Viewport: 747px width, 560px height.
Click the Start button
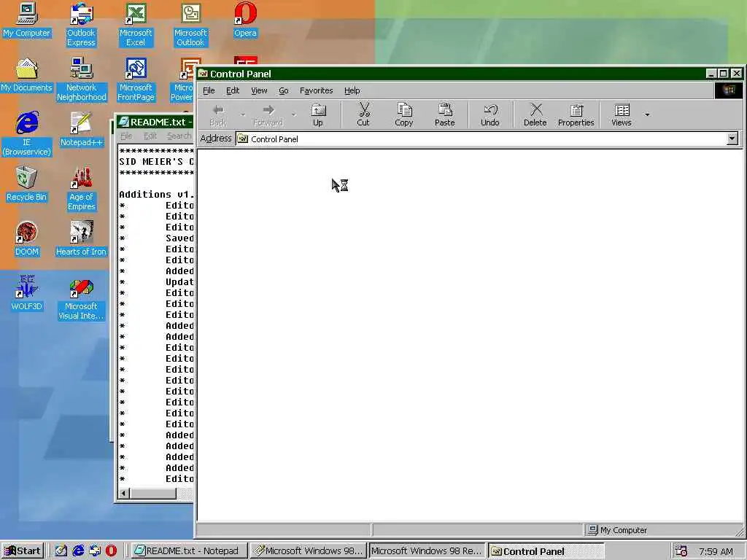23,551
